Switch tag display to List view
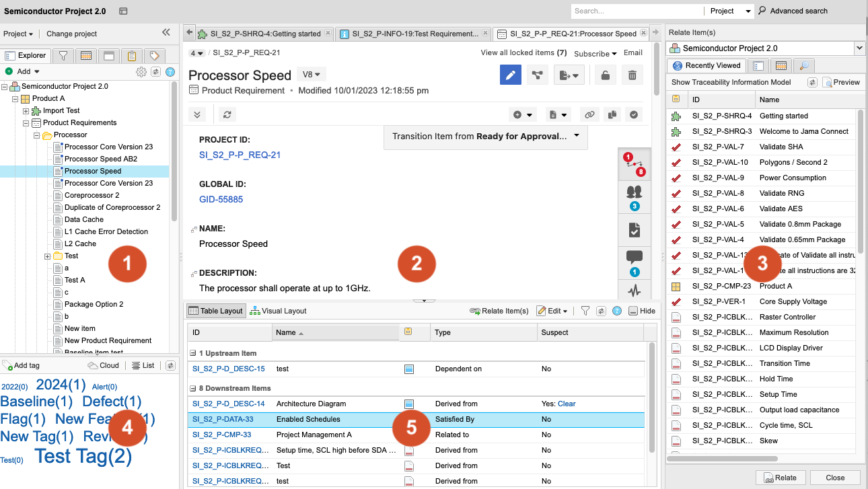The image size is (868, 489). click(143, 365)
